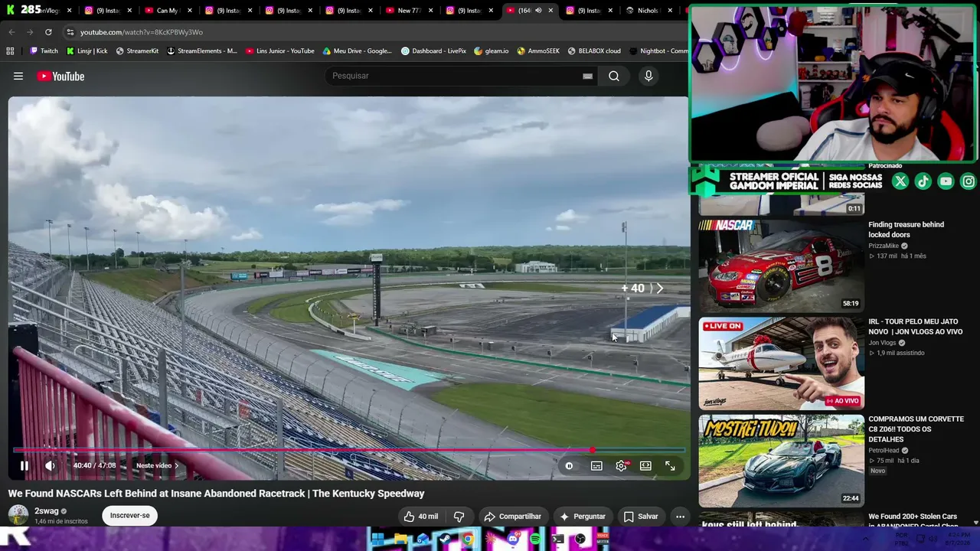Subscribe with the Inscrever-se button
Image resolution: width=980 pixels, height=551 pixels.
click(x=130, y=515)
